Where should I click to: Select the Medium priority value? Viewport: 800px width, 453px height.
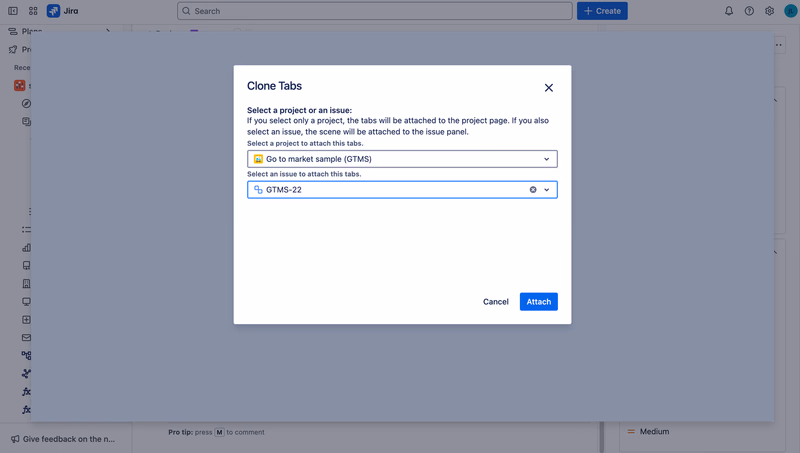point(648,432)
